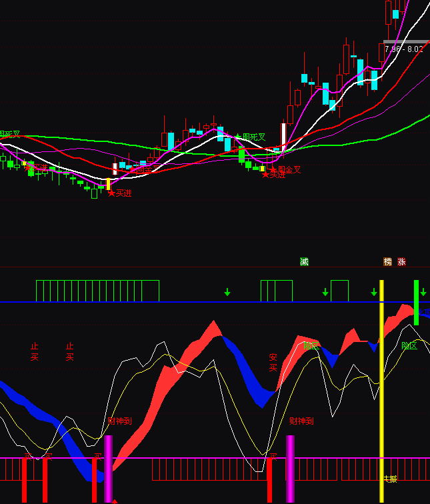Click the 共振 label at the bottom
Screen dimensions: 430x504
pyautogui.click(x=389, y=479)
